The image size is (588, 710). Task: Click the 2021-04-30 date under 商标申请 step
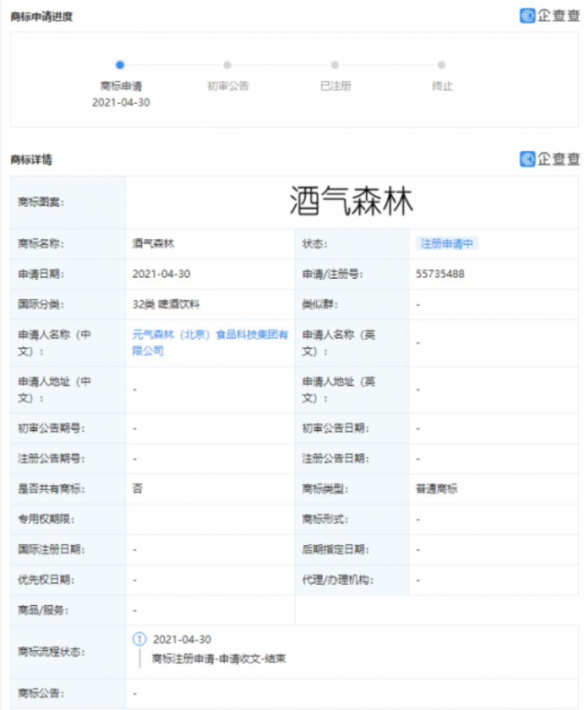pyautogui.click(x=121, y=102)
